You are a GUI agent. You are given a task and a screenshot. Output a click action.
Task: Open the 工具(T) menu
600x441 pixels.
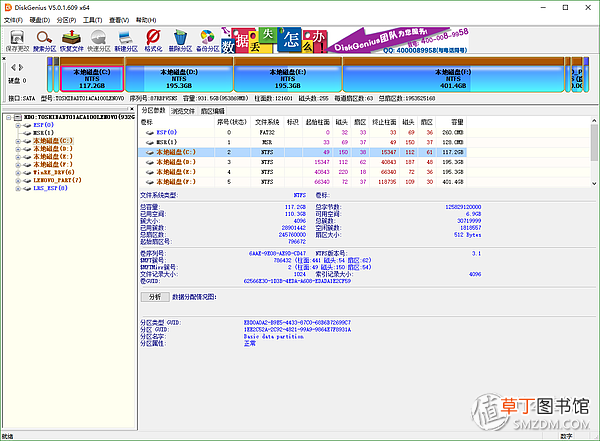[x=93, y=20]
